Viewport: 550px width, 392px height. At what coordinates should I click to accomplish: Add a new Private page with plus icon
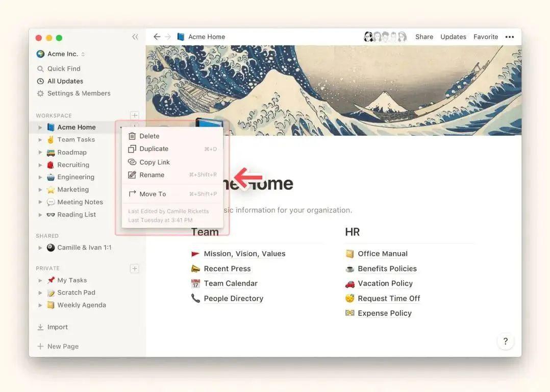[134, 268]
